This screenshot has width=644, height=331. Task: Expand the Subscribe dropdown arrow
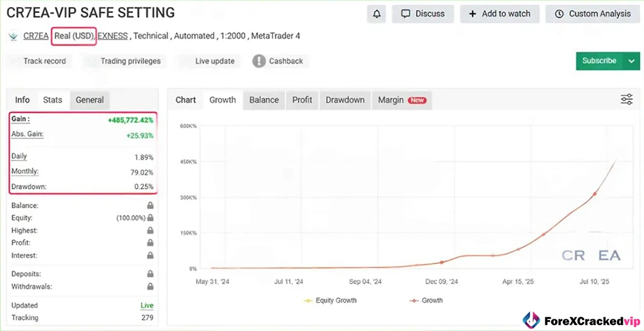[632, 61]
